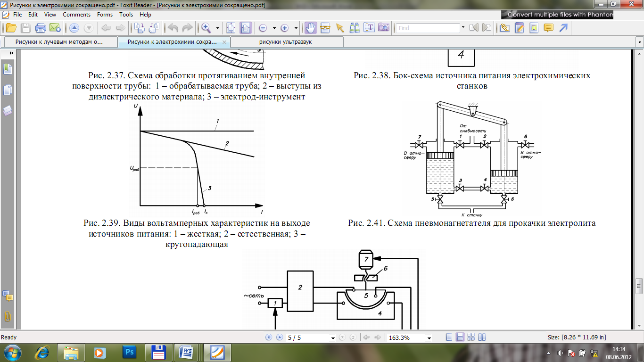
Task: Select the Select Text tool
Action: coord(369,28)
